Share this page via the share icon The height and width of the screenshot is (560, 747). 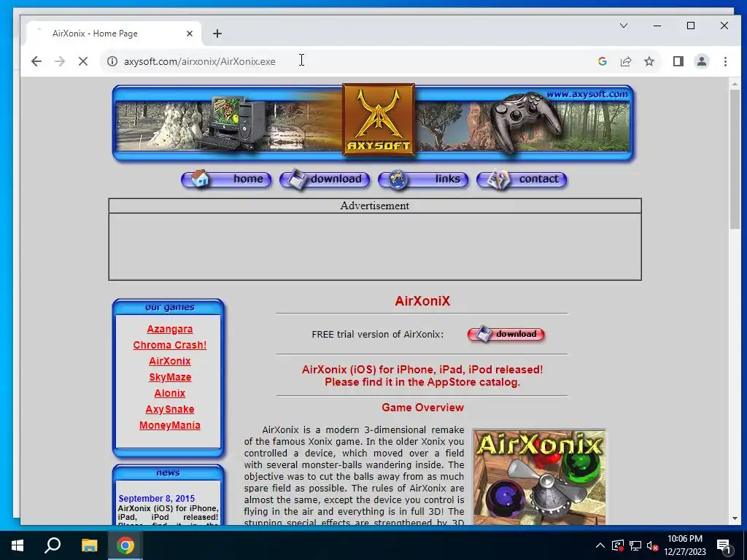(x=625, y=61)
